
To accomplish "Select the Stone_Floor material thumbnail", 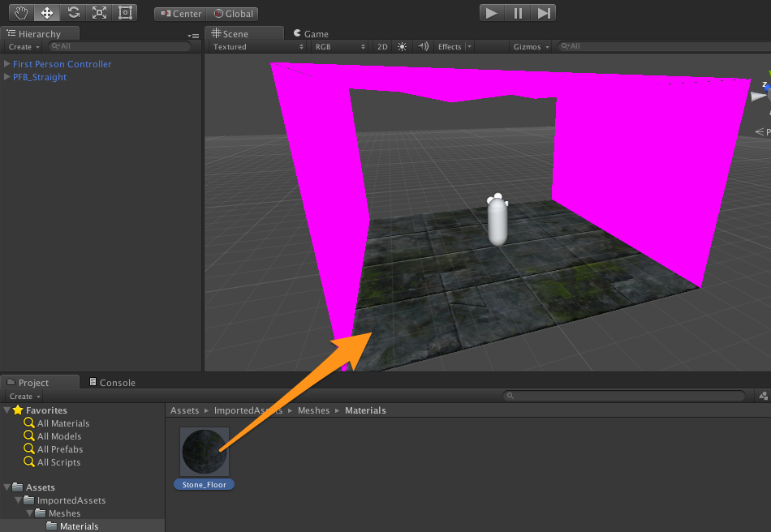I will [x=205, y=452].
